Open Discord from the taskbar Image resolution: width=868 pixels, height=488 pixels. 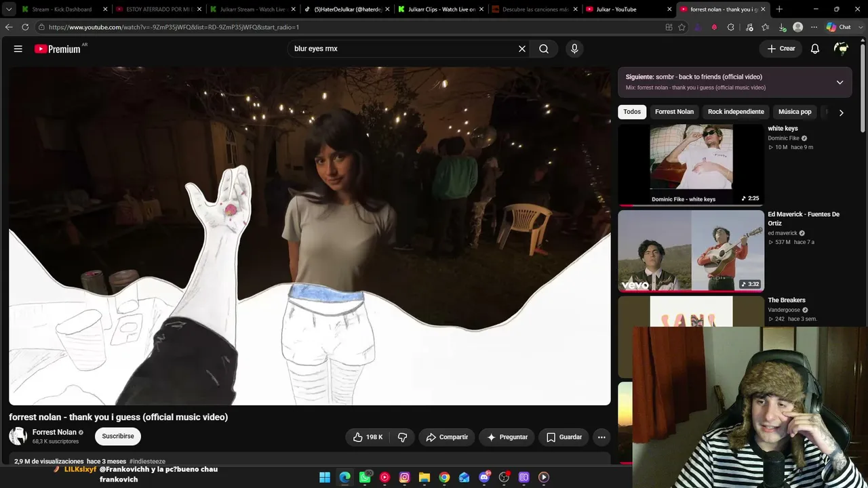click(x=484, y=477)
